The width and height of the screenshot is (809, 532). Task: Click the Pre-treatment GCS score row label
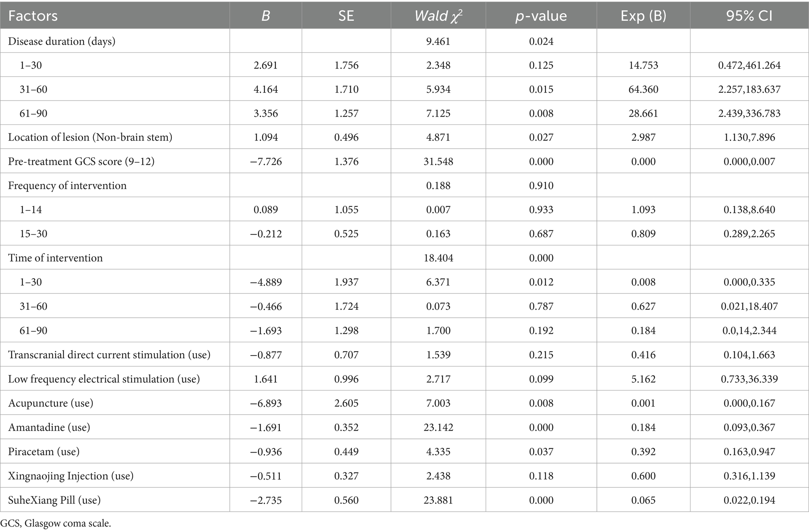[x=81, y=161]
